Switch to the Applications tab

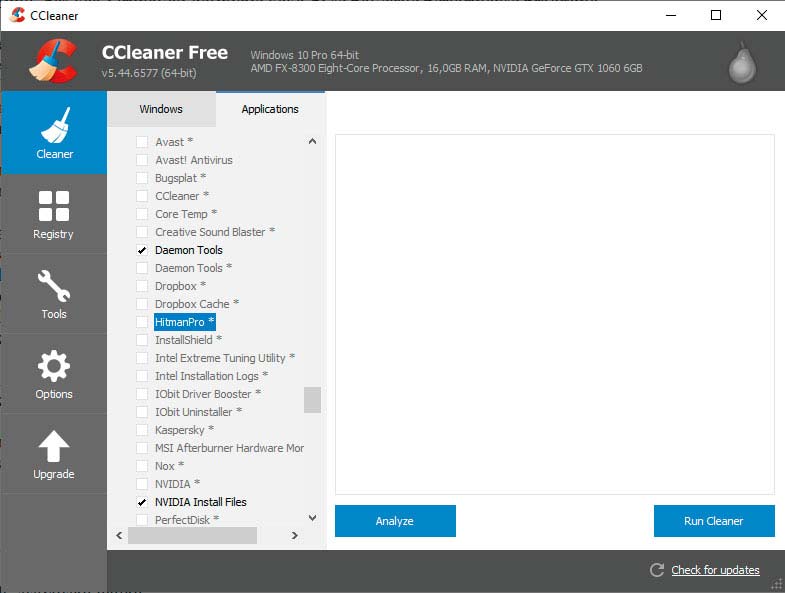point(270,109)
